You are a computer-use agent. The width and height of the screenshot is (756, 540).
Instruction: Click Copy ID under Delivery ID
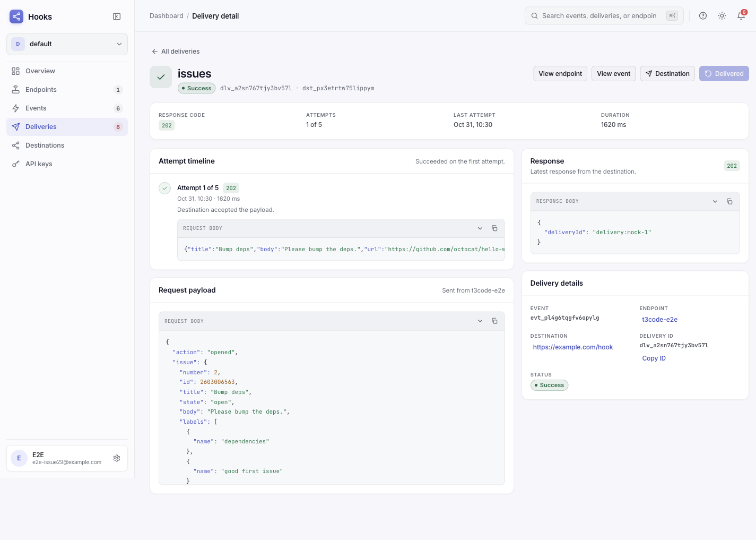click(x=654, y=358)
